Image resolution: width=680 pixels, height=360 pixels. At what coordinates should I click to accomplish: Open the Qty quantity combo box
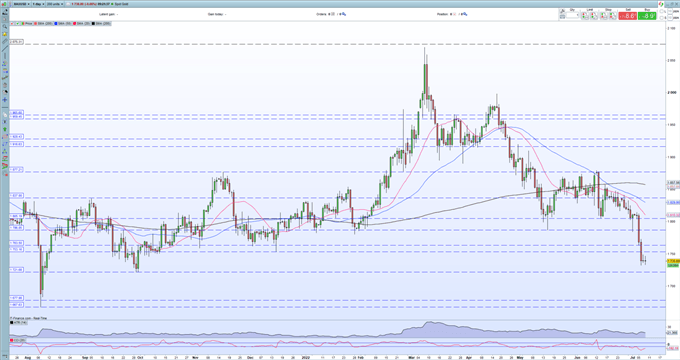[572, 15]
